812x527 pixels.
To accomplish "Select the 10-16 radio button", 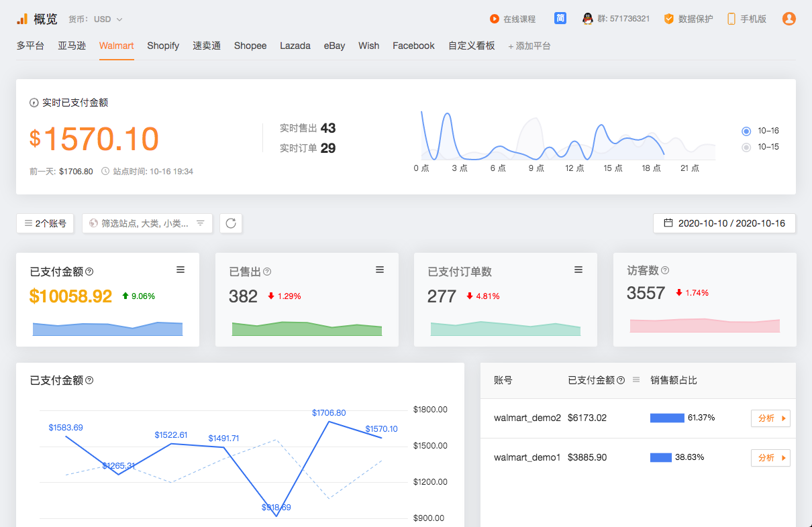I will tap(746, 131).
